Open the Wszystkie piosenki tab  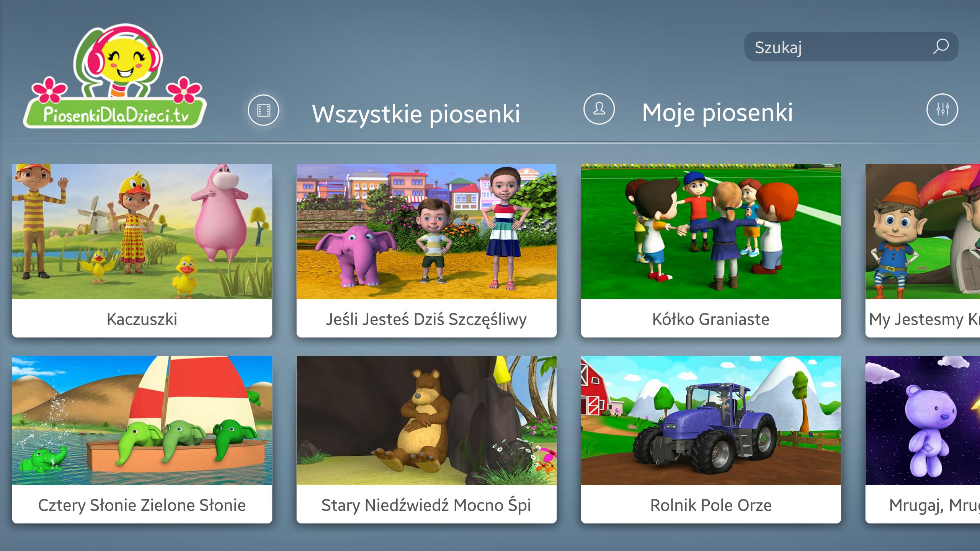click(416, 114)
